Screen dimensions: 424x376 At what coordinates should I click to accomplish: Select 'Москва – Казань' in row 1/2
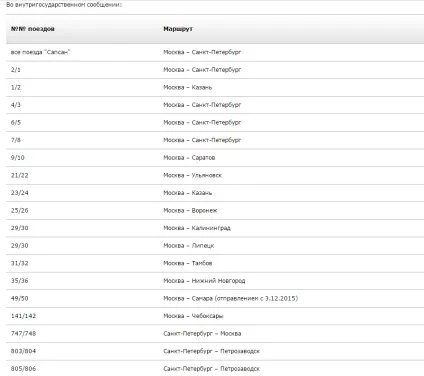[188, 88]
